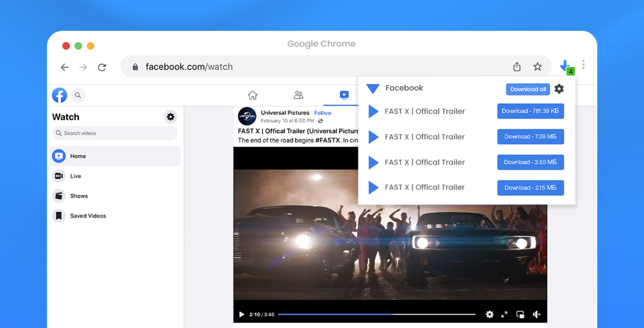Click the globe privacy icon on post
The width and height of the screenshot is (644, 328).
(x=320, y=121)
